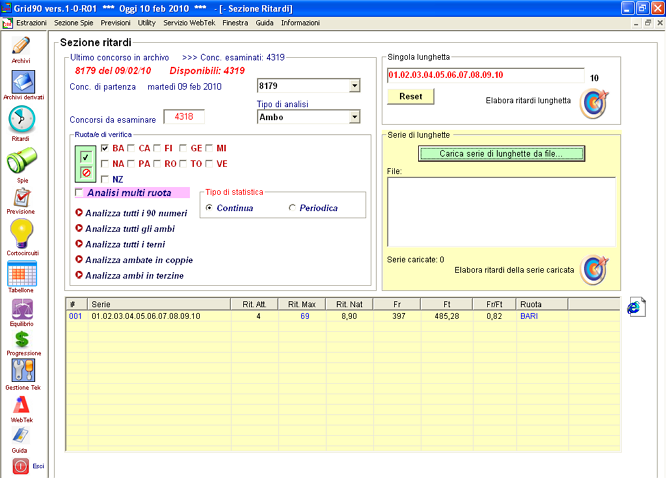Select Periodica statistic radio button
Viewport: 666px width, 478px height.
pos(292,208)
